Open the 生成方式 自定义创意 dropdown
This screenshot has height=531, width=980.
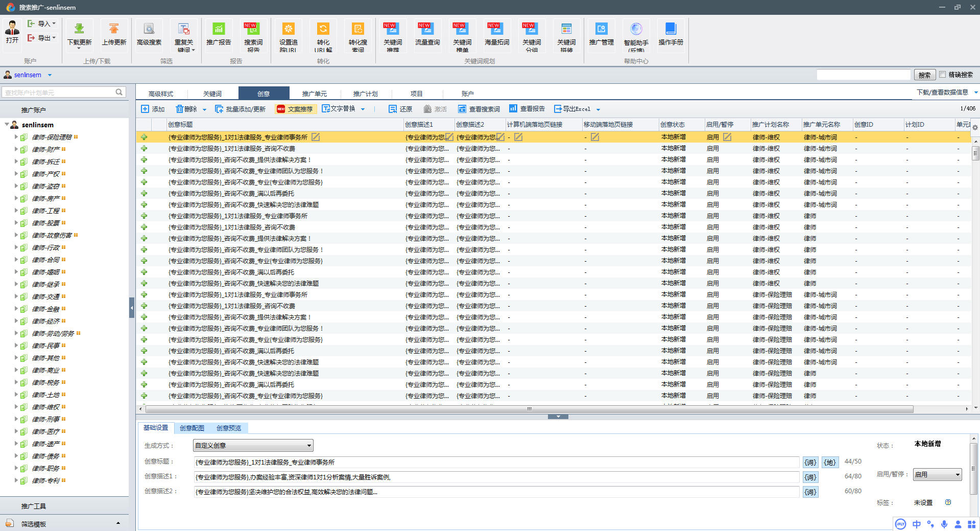tap(253, 446)
